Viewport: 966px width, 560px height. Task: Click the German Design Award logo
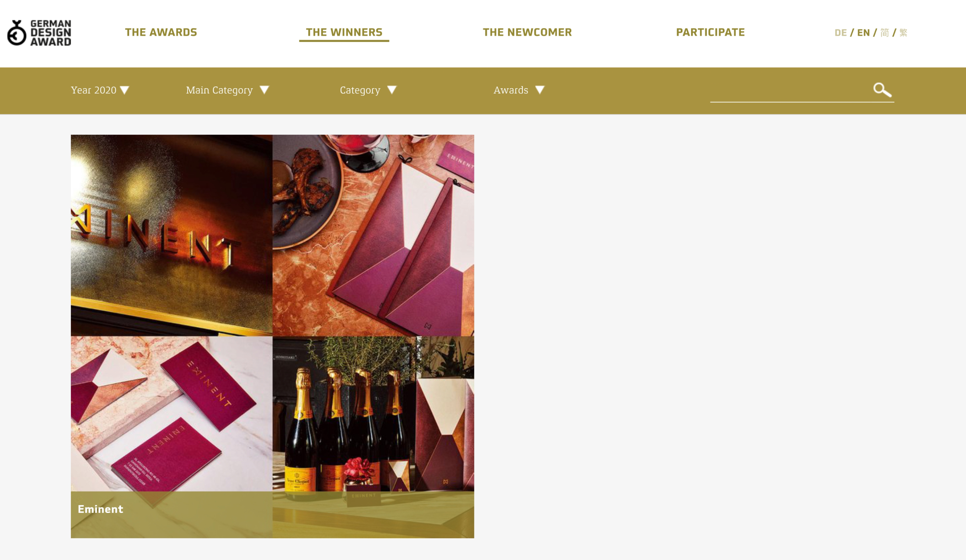pyautogui.click(x=39, y=33)
